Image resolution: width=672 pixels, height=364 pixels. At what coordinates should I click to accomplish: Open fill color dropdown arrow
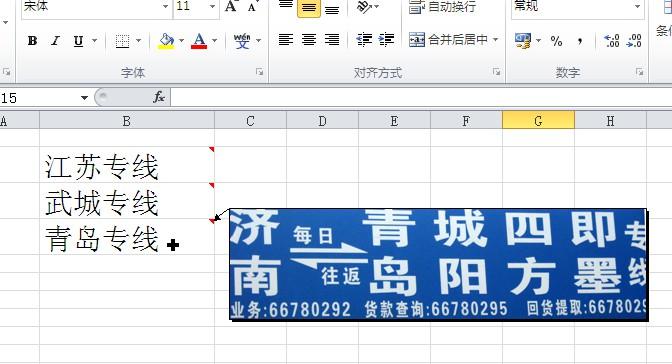tap(181, 41)
